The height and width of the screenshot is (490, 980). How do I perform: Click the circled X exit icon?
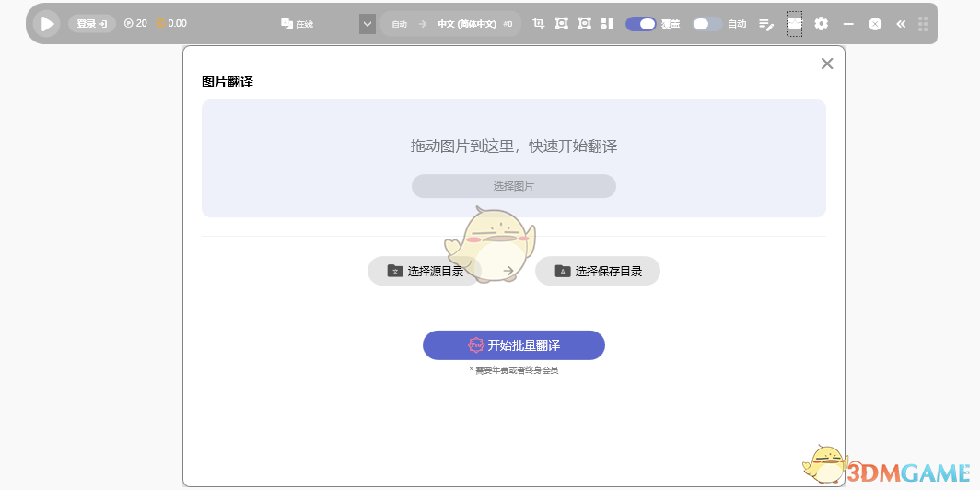875,24
